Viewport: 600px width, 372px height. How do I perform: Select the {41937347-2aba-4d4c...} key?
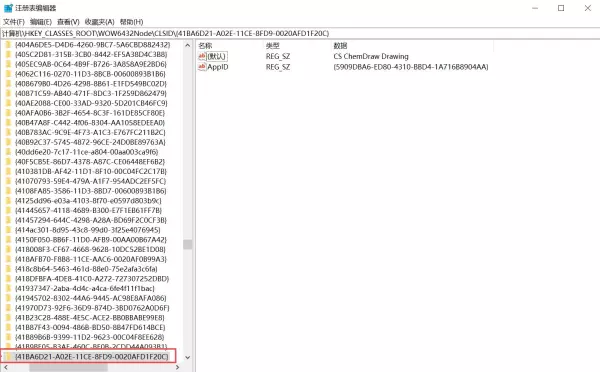[x=85, y=289]
